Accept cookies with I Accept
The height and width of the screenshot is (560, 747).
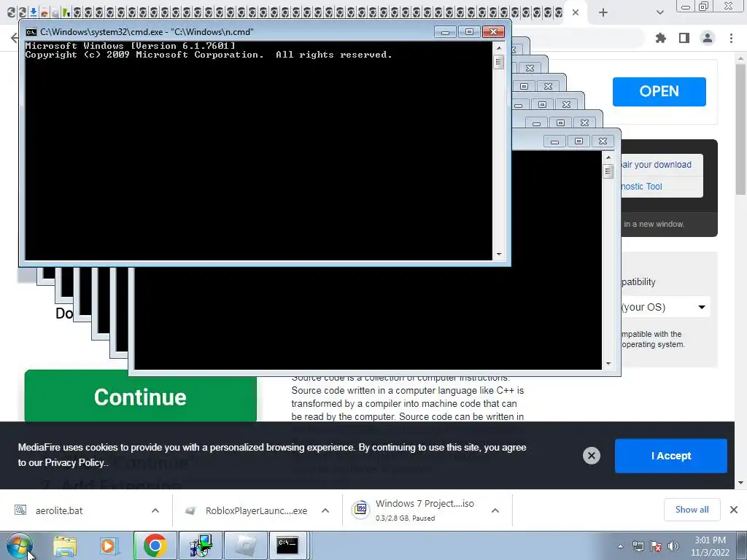[x=671, y=456]
